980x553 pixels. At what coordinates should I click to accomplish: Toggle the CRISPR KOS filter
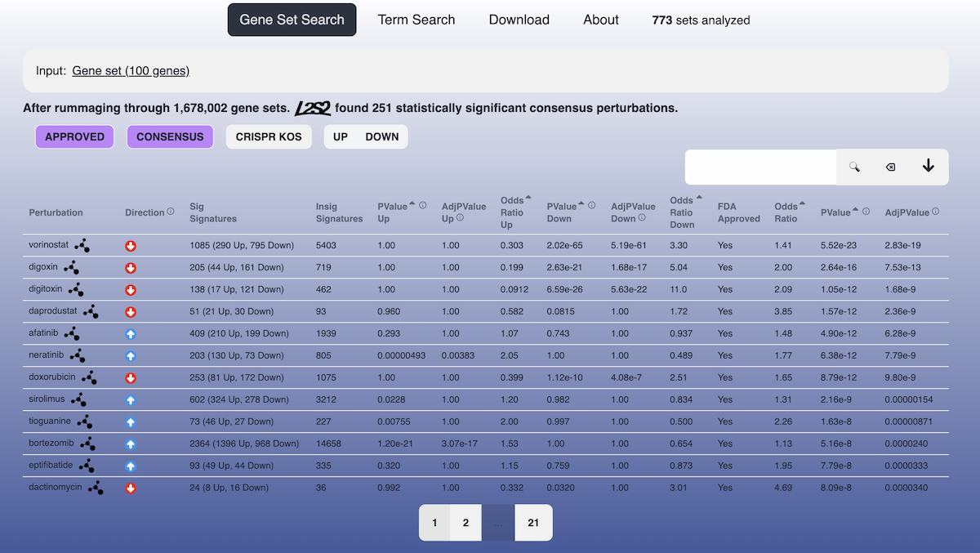[269, 136]
